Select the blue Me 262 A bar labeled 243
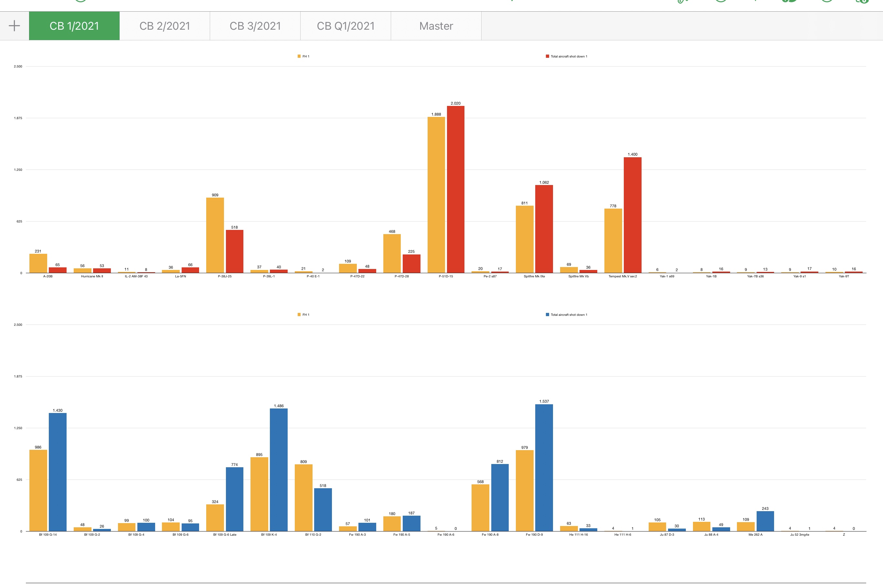 (x=765, y=521)
